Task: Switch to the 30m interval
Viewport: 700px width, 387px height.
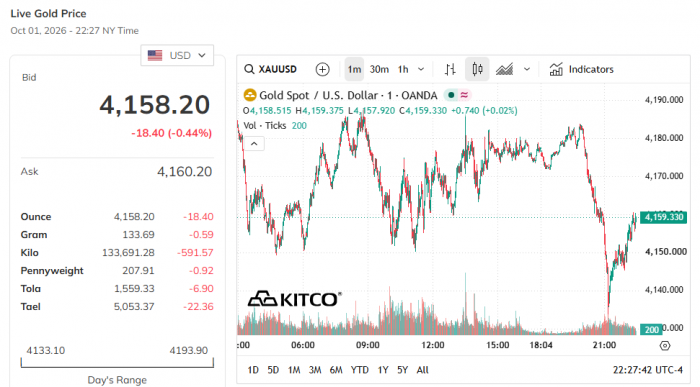Action: point(379,69)
